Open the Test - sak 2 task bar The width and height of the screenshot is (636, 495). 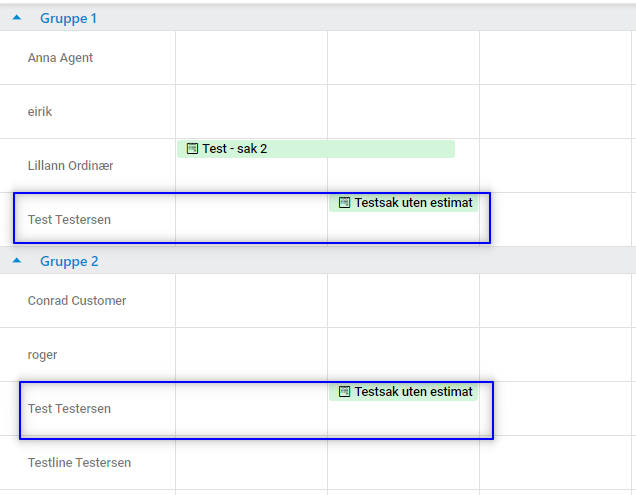pyautogui.click(x=316, y=149)
